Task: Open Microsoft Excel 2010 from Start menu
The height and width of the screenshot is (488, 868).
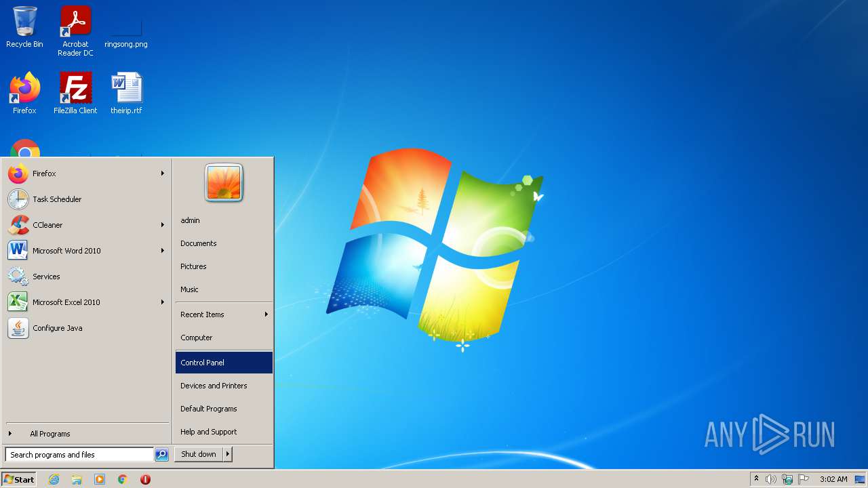Action: 86,302
